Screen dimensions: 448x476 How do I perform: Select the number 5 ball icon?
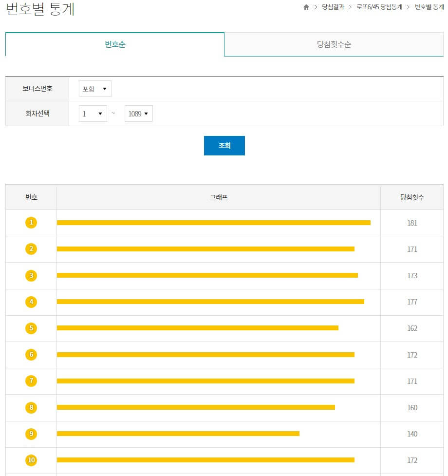pos(31,328)
